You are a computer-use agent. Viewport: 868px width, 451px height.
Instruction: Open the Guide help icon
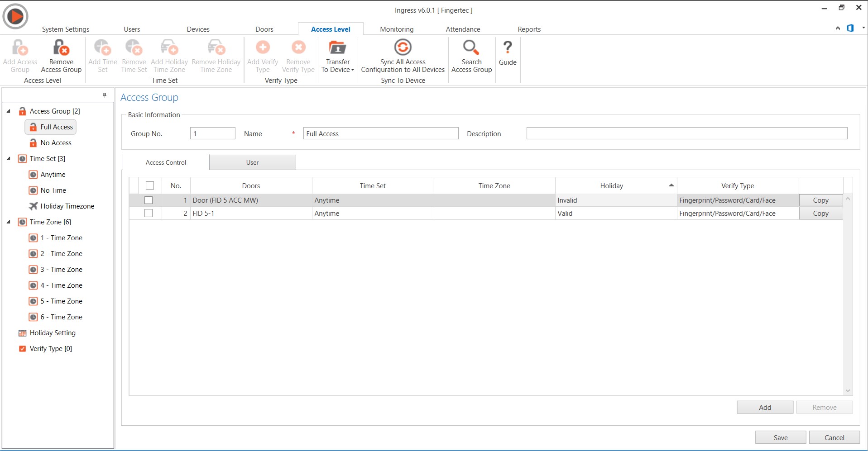(507, 47)
